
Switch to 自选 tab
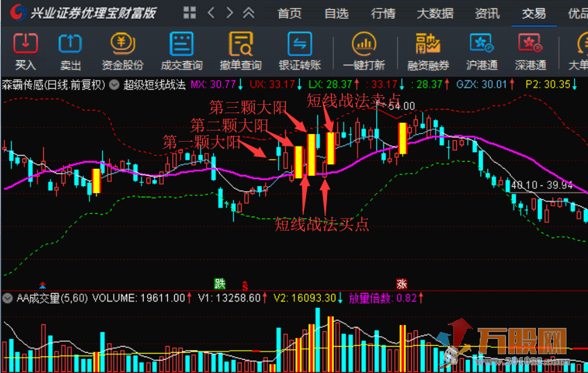[337, 13]
